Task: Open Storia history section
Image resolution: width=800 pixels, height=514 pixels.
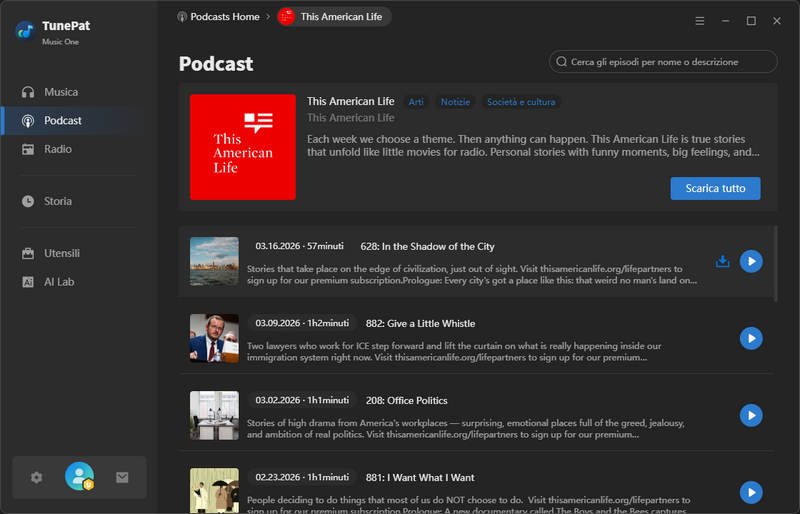Action: point(57,201)
